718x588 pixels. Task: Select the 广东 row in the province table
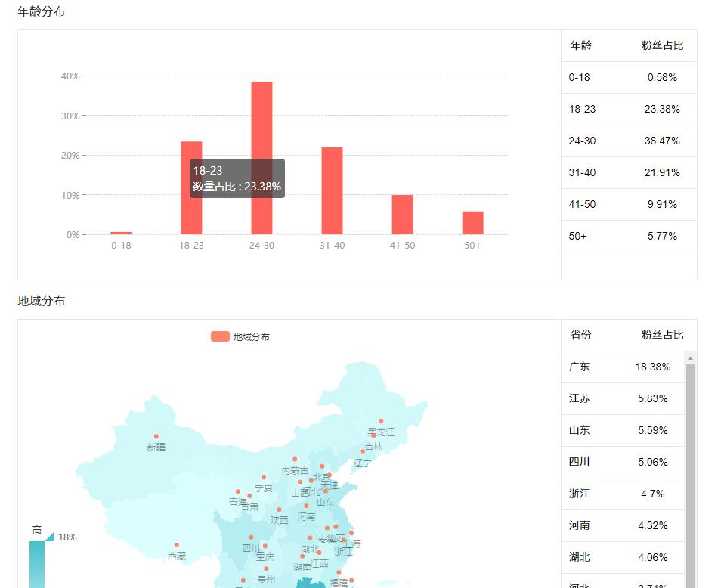tap(620, 367)
